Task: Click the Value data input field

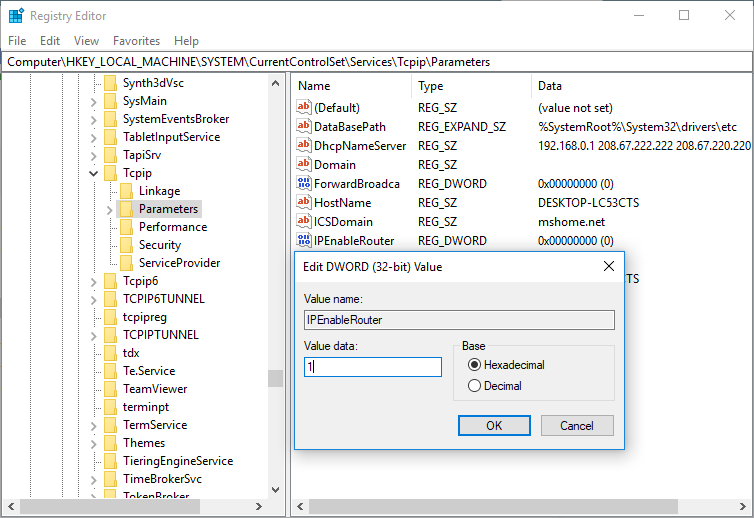Action: tap(373, 367)
